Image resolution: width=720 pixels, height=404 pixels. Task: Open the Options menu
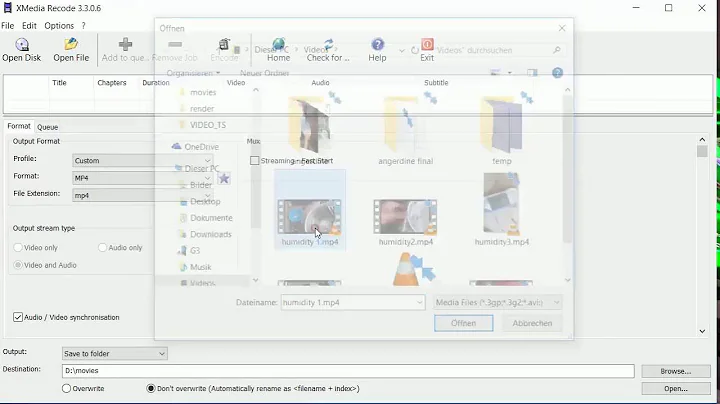59,26
